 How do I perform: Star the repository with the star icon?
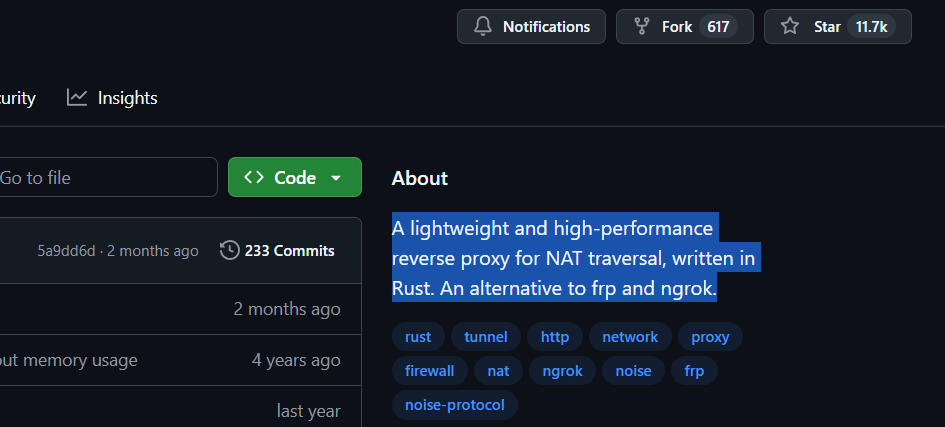click(x=790, y=27)
